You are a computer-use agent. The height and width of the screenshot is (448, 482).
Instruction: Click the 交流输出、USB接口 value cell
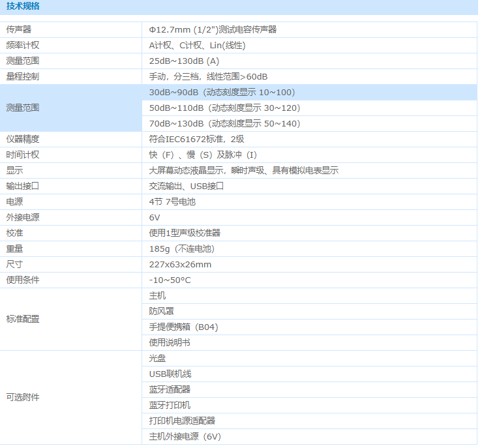point(187,186)
